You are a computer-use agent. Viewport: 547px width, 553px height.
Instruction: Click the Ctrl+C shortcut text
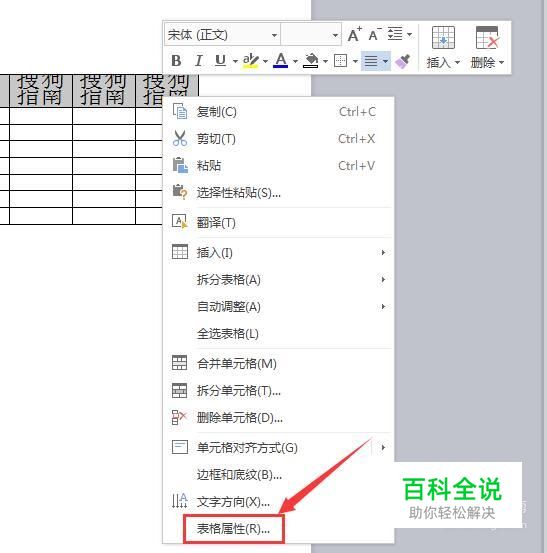pyautogui.click(x=357, y=112)
